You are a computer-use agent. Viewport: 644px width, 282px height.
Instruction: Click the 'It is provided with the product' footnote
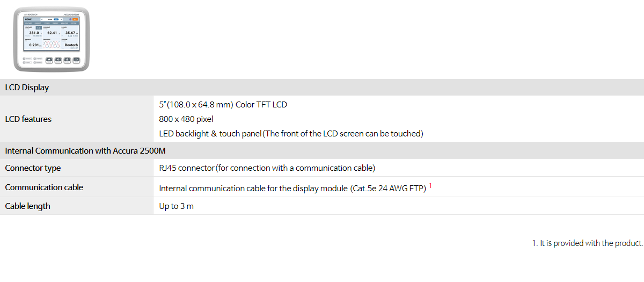(588, 243)
